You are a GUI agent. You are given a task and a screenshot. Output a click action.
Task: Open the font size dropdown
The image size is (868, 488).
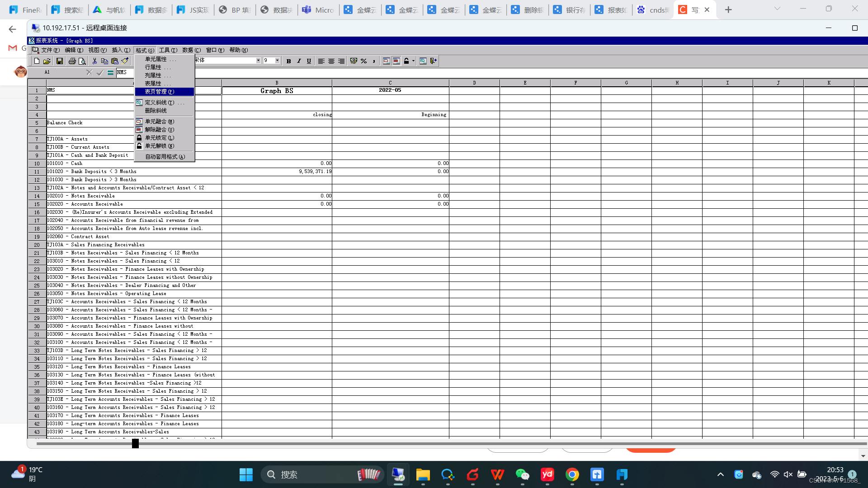point(277,60)
